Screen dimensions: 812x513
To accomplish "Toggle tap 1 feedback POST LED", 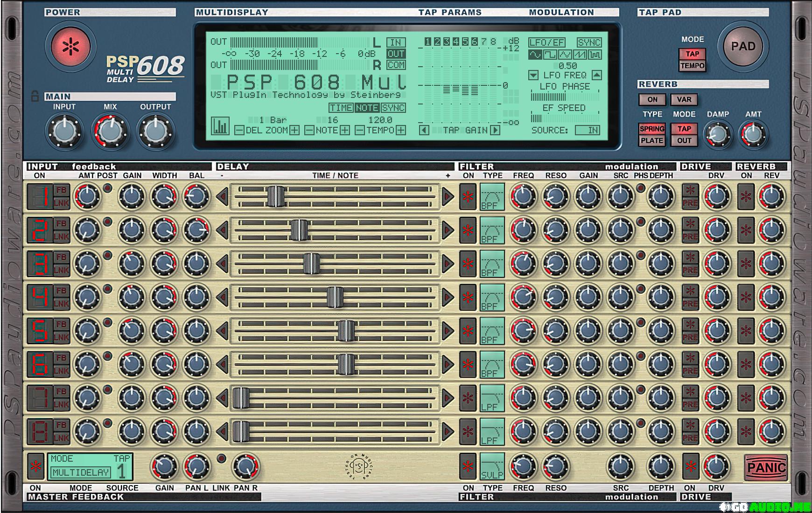I will click(107, 188).
